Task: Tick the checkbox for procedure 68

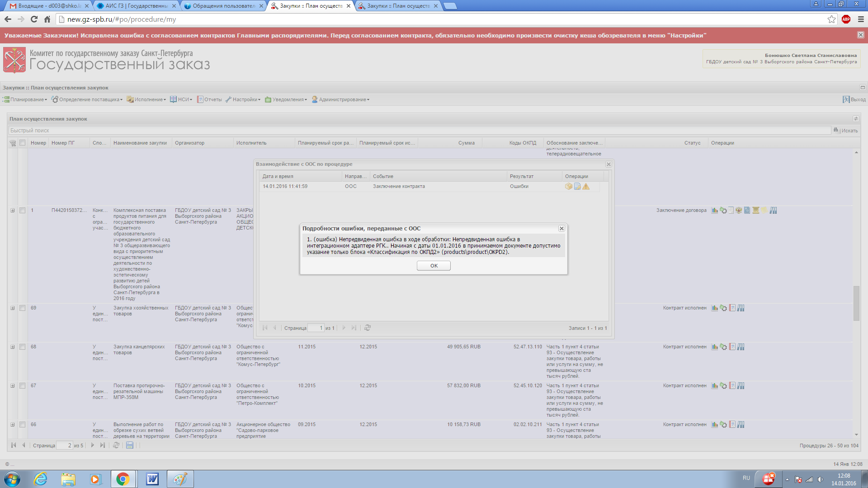Action: click(22, 347)
